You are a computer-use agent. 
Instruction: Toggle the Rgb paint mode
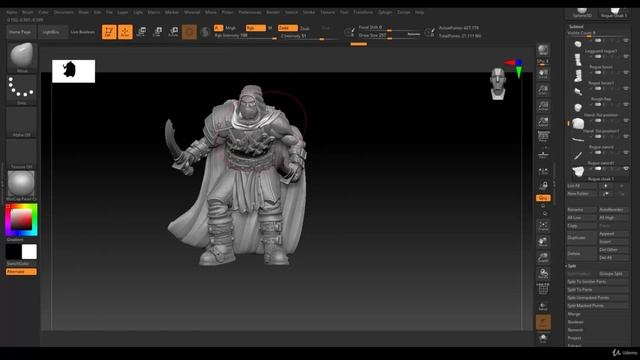[x=255, y=28]
